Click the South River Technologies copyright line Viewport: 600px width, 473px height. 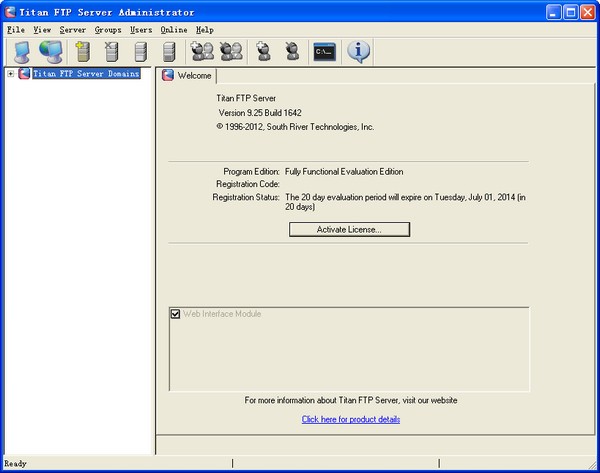coord(295,127)
